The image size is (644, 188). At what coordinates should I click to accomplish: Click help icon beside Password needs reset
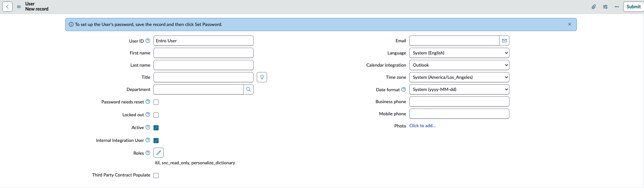coord(148,102)
